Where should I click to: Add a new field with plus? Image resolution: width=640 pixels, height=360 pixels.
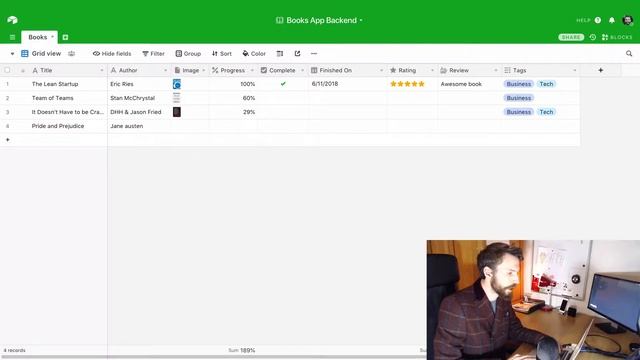pos(600,70)
